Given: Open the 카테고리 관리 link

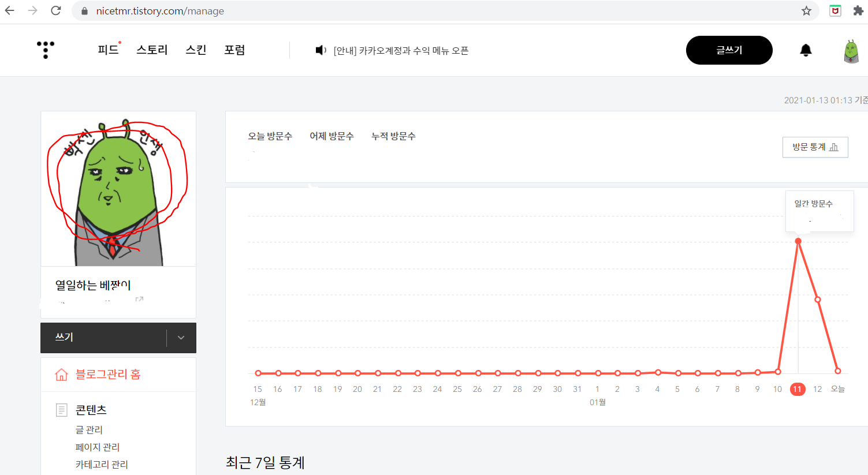Looking at the screenshot, I should [102, 465].
